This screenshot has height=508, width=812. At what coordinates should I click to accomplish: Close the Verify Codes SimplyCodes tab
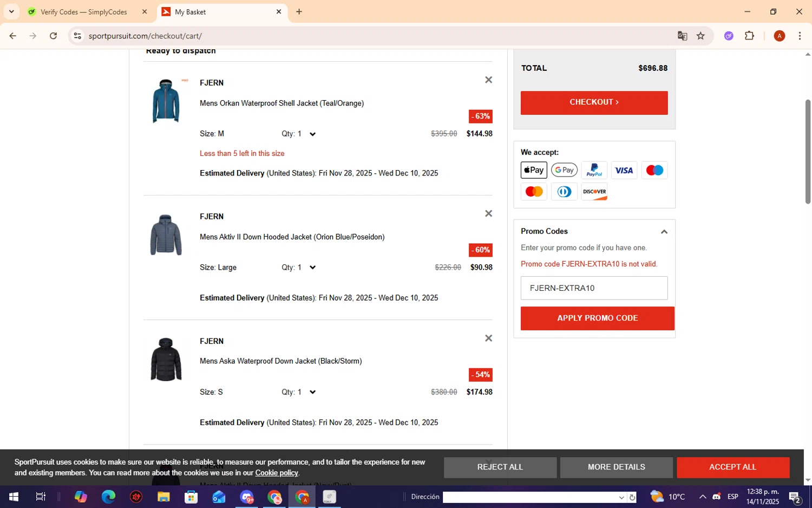[x=145, y=11]
